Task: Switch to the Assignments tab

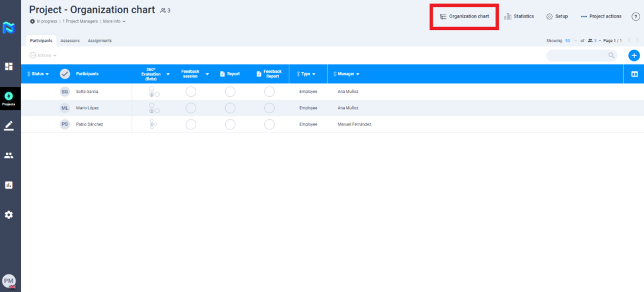Action: [x=99, y=41]
